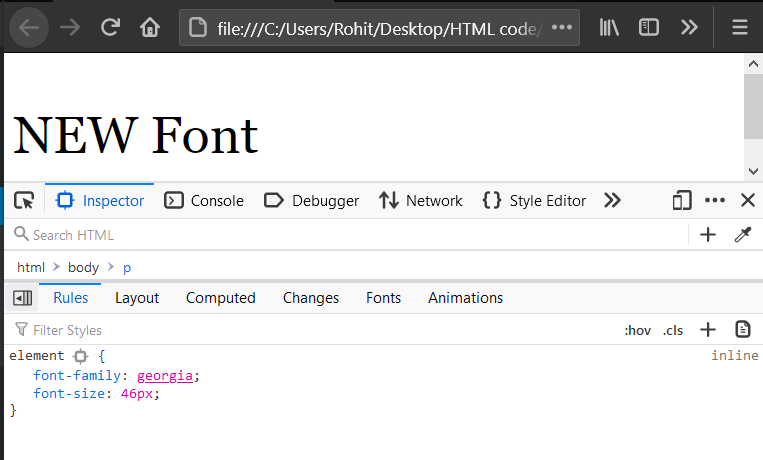This screenshot has height=460, width=763.
Task: Switch to the Rules tab
Action: tap(71, 298)
